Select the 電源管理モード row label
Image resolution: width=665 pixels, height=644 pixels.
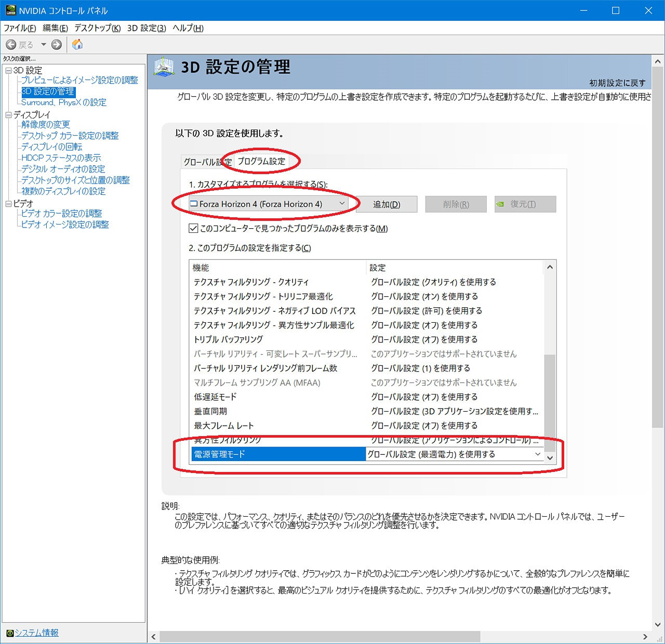pos(278,454)
